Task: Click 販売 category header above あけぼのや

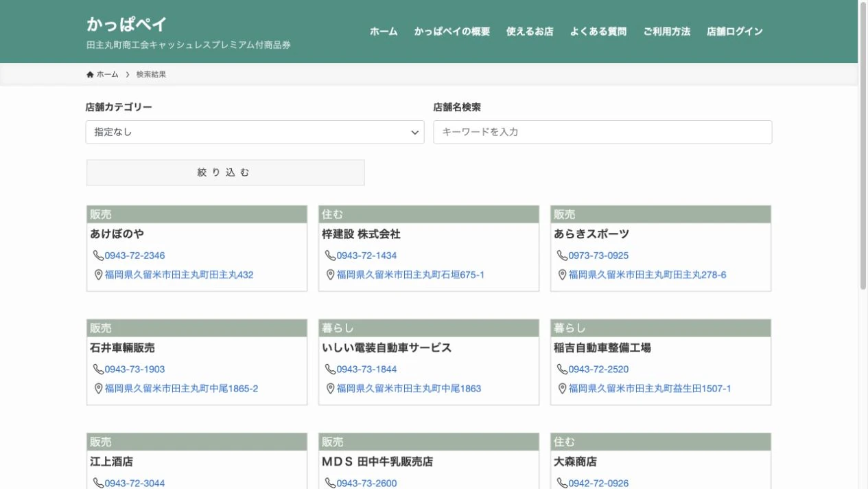Action: [x=197, y=214]
